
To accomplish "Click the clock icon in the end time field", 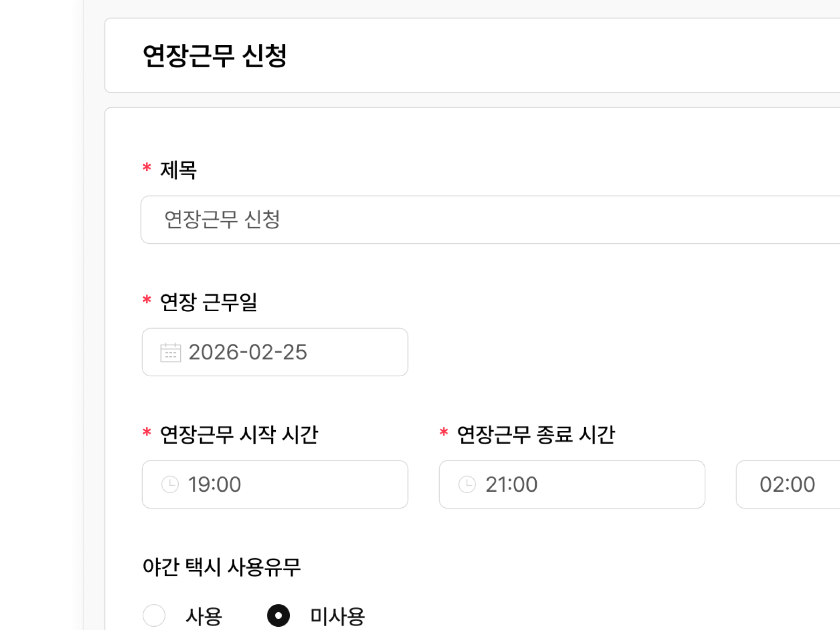I will click(467, 484).
